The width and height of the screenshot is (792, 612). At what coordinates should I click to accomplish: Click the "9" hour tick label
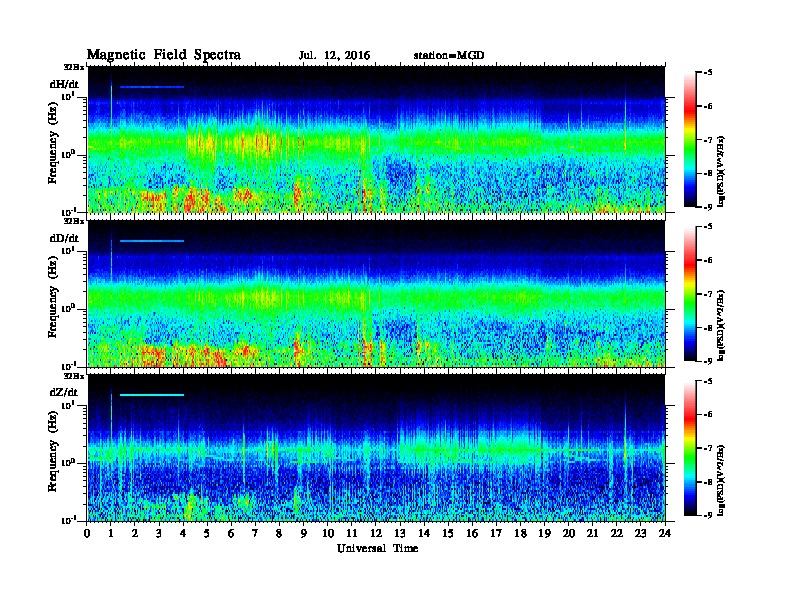point(304,534)
